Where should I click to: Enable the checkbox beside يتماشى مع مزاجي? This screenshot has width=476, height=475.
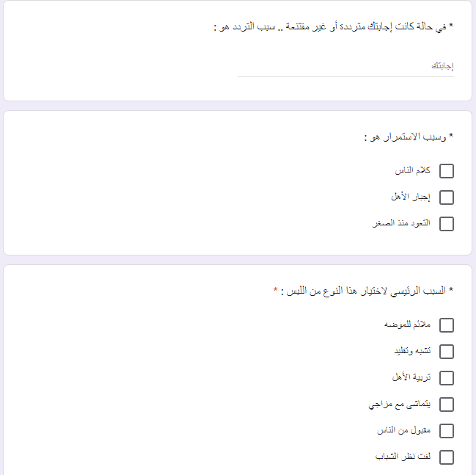[446, 405]
